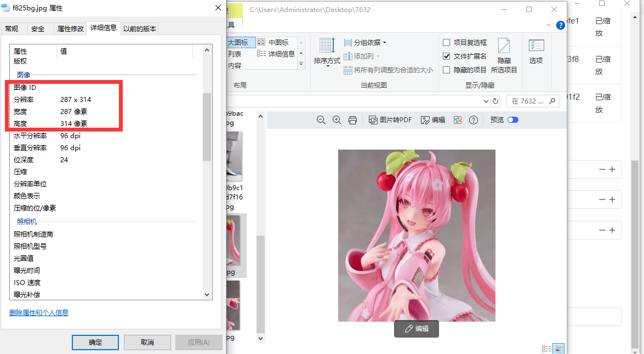
Task: Select the 列表 layout
Action: tap(235, 54)
